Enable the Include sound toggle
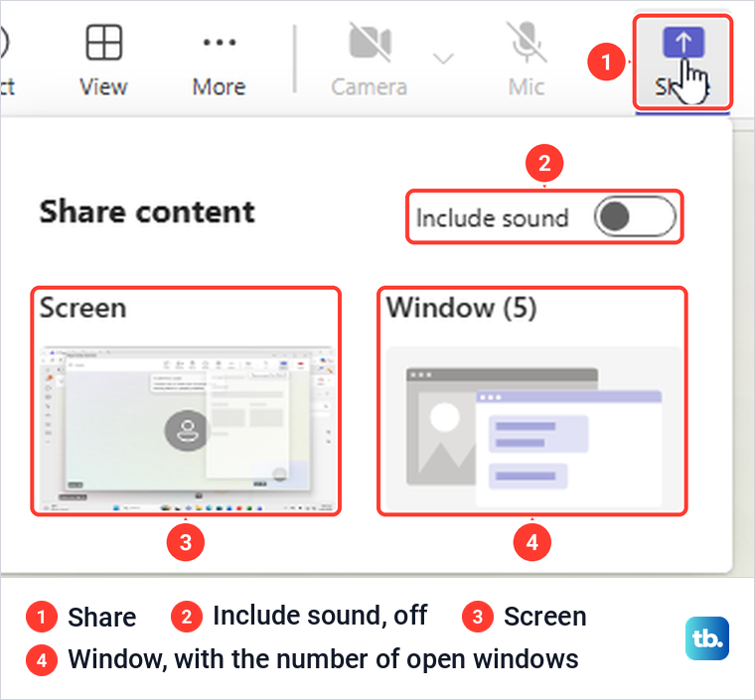This screenshot has width=755, height=700. [x=635, y=217]
